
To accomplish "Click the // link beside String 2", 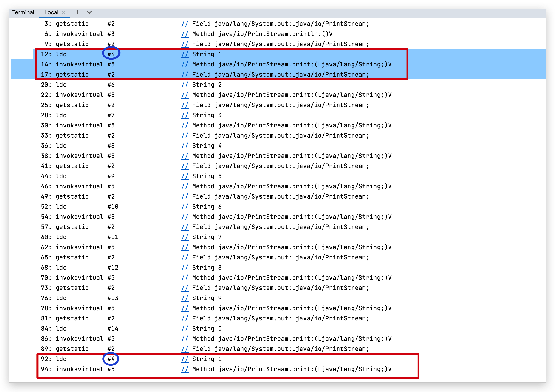I will click(x=185, y=84).
